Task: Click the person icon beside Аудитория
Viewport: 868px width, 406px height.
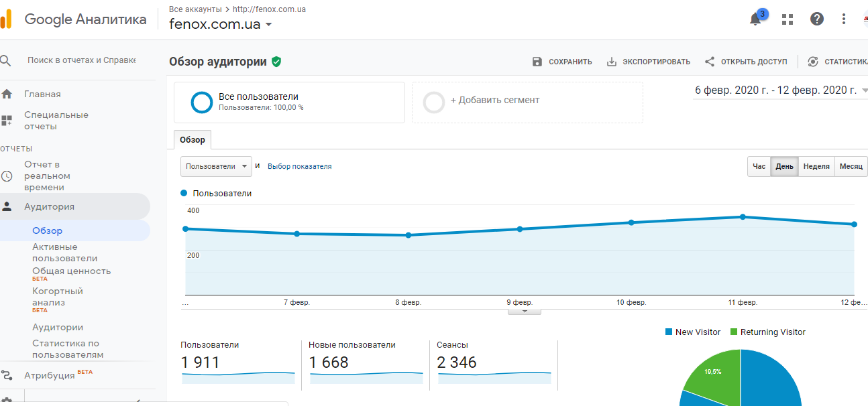Action: (x=7, y=206)
